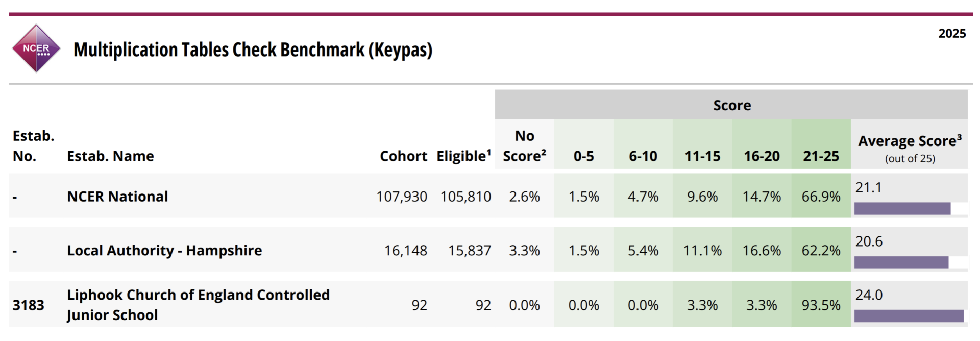Click the Estab. Name column header
Screen dimensions: 980x341
click(x=110, y=156)
